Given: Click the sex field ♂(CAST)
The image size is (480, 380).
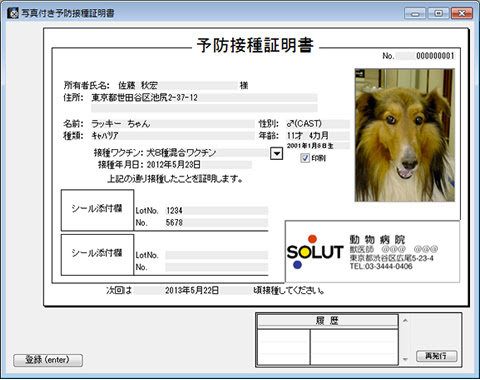Looking at the screenshot, I should (318, 124).
